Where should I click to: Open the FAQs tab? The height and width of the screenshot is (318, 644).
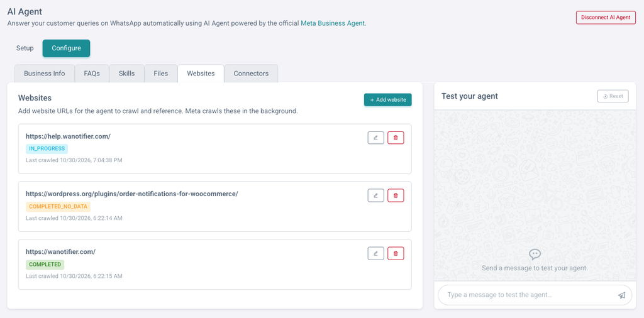pyautogui.click(x=92, y=74)
